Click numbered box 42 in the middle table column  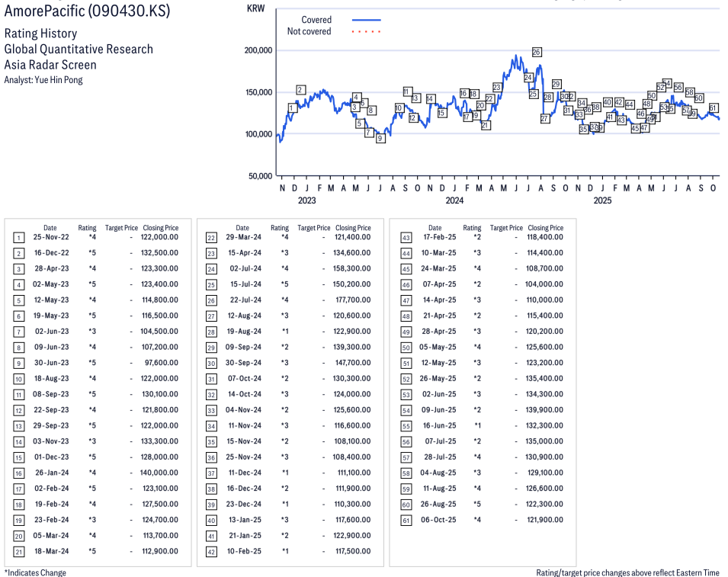click(211, 551)
